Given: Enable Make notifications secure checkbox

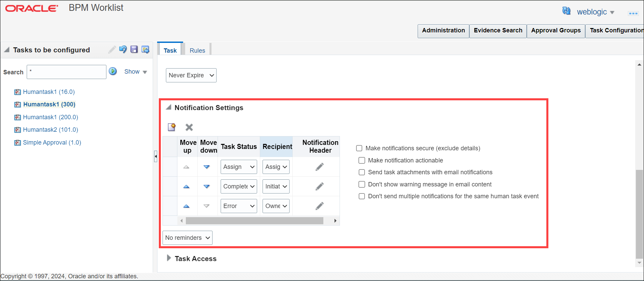Looking at the screenshot, I should (359, 148).
